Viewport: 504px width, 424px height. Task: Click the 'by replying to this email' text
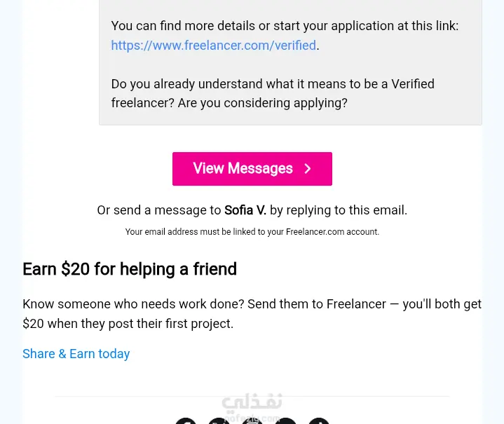pos(339,210)
